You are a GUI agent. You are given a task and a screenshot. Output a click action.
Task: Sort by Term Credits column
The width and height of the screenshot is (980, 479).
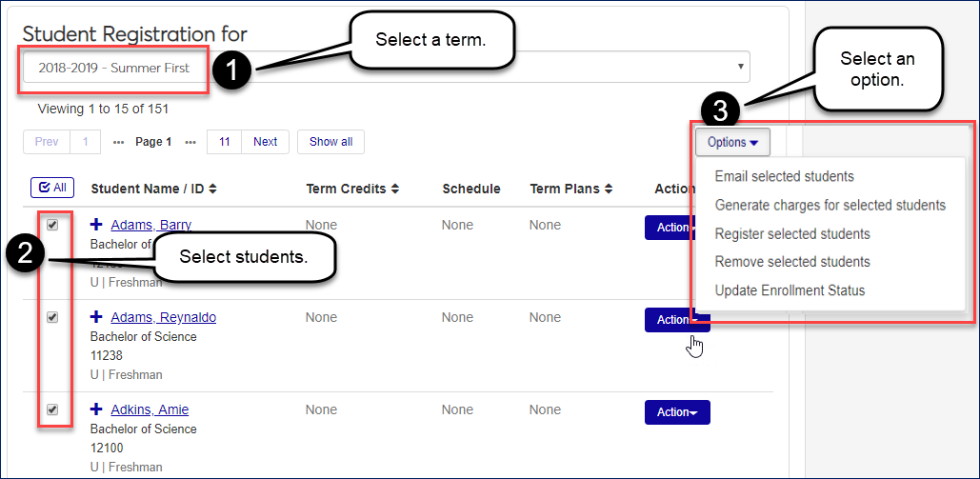click(352, 189)
